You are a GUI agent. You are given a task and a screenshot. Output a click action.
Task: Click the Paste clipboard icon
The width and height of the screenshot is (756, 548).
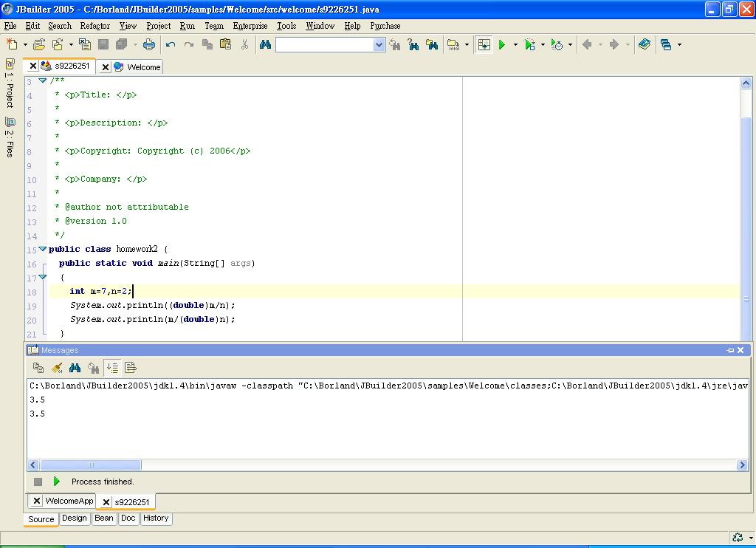tap(226, 44)
